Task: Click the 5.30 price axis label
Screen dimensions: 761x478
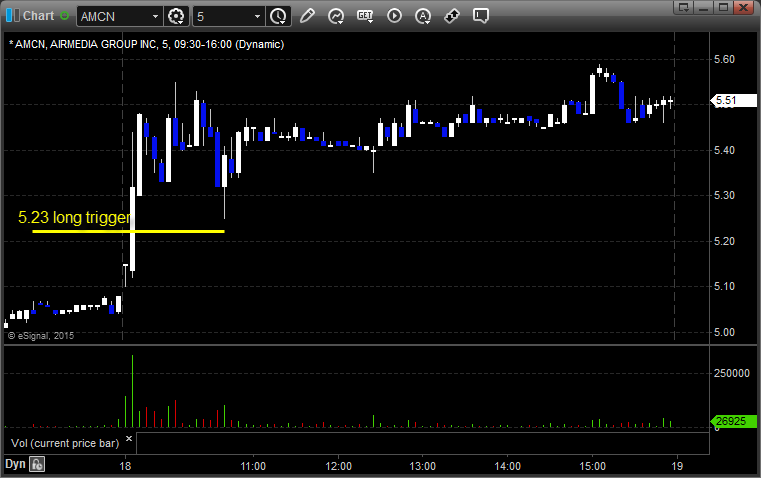Action: [724, 196]
